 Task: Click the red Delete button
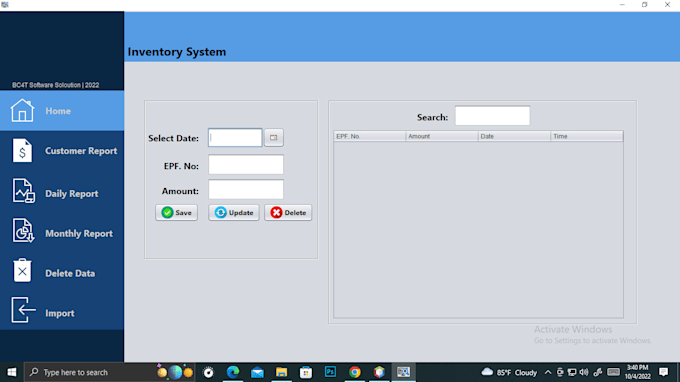click(x=288, y=212)
